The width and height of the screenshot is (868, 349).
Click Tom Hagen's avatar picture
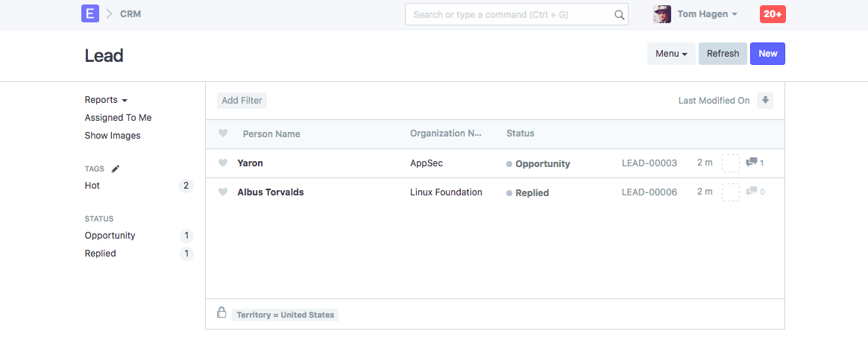pyautogui.click(x=662, y=14)
